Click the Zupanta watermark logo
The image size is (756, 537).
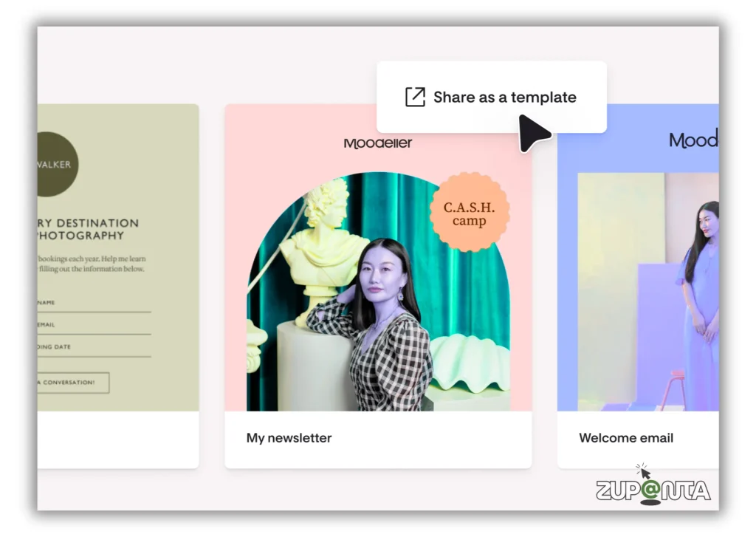(653, 489)
